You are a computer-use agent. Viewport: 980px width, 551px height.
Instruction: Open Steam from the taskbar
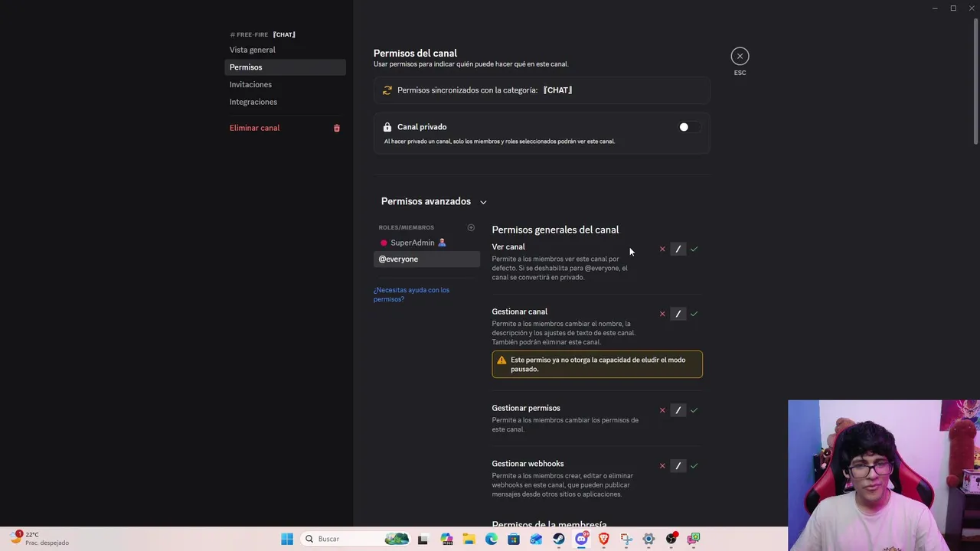[559, 539]
